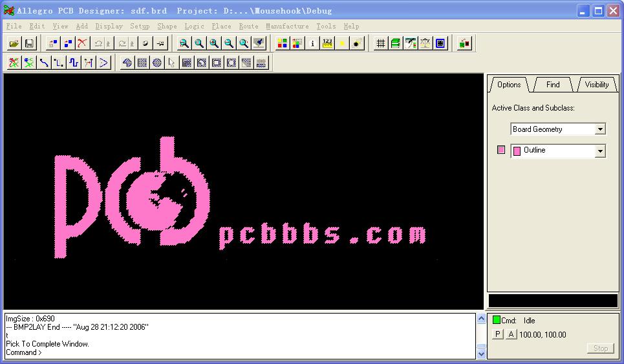Open the Color dialog four-squares icon

(x=282, y=43)
